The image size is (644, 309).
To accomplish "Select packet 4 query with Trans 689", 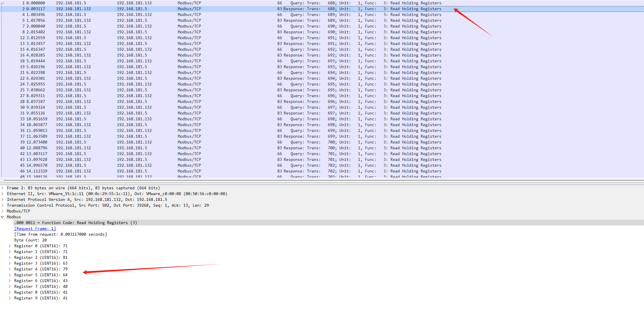I will pyautogui.click(x=116, y=15).
